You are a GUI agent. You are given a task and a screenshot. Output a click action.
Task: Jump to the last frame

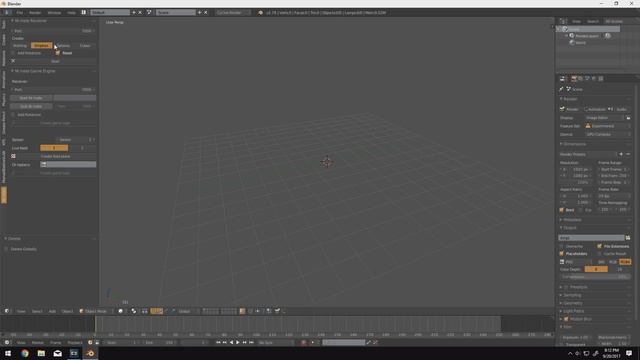click(251, 342)
